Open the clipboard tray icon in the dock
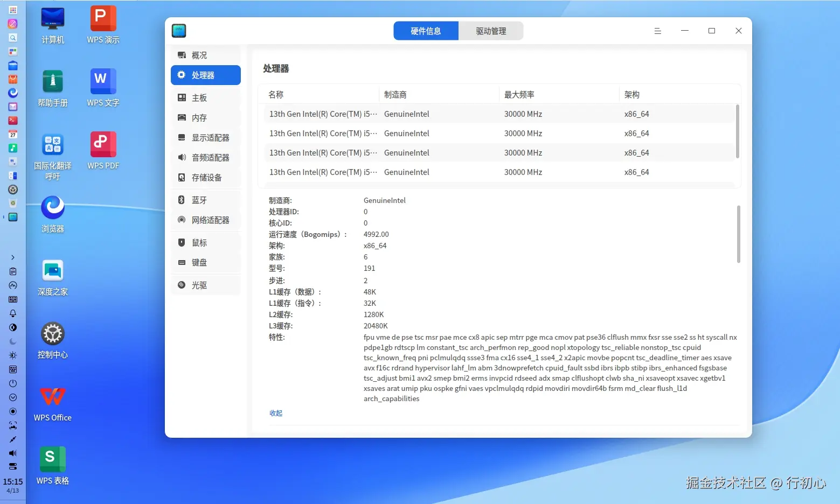The image size is (840, 504). (13, 271)
